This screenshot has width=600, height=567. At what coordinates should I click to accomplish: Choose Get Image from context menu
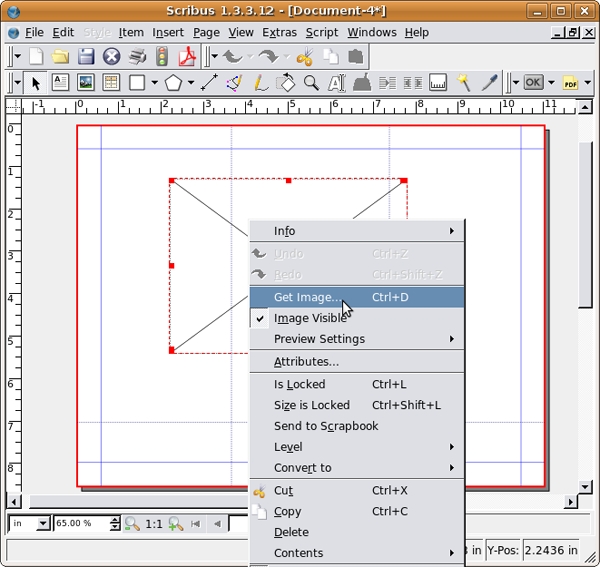point(308,297)
